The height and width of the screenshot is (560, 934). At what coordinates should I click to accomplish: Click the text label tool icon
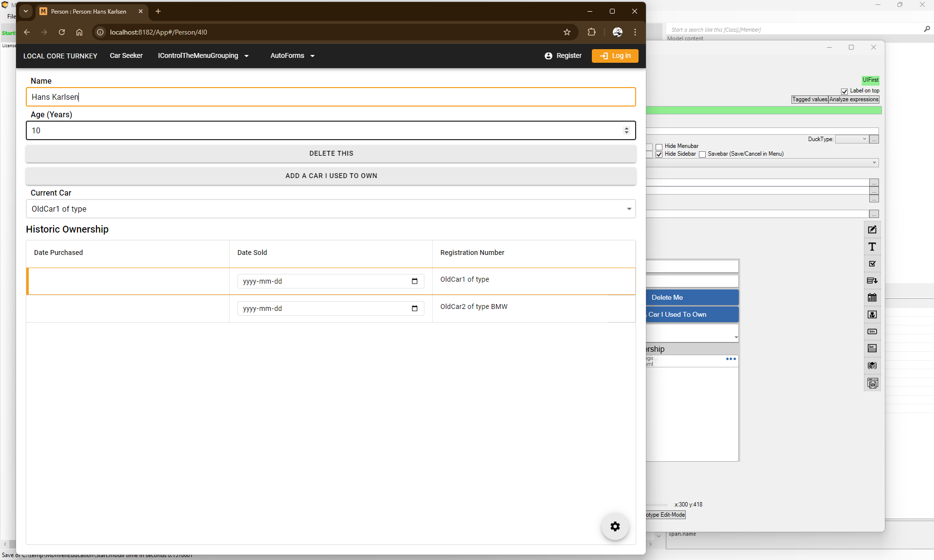(x=872, y=247)
